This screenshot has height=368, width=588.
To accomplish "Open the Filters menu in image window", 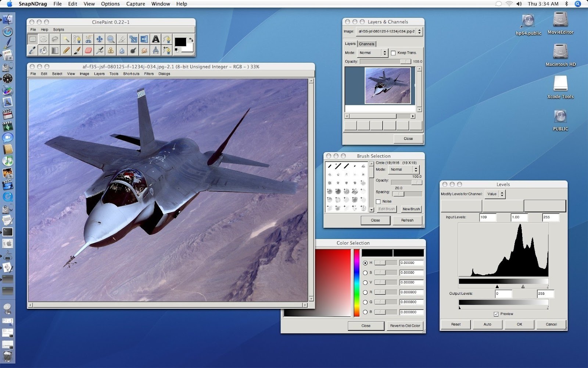I will (149, 74).
